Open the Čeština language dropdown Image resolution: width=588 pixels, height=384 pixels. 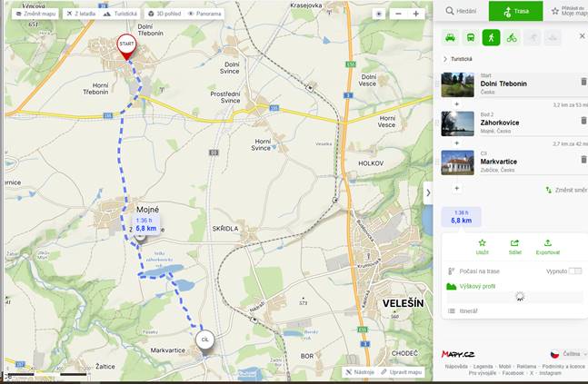[x=569, y=354]
